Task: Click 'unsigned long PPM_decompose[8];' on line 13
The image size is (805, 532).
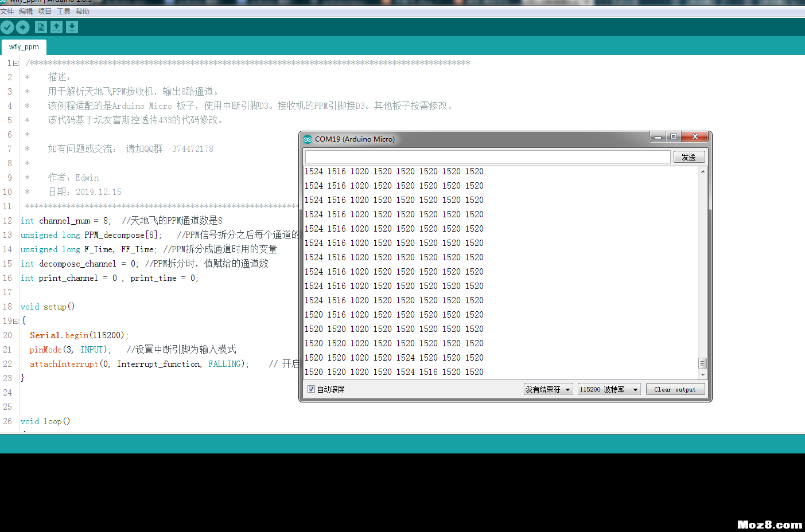Action: (91, 235)
